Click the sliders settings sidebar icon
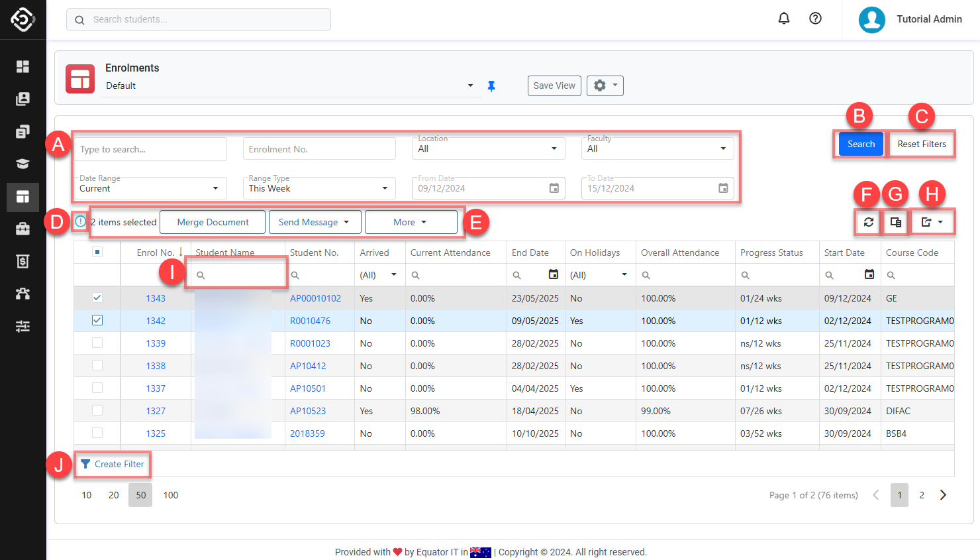Screen dimensions: 980x560 click(23, 326)
